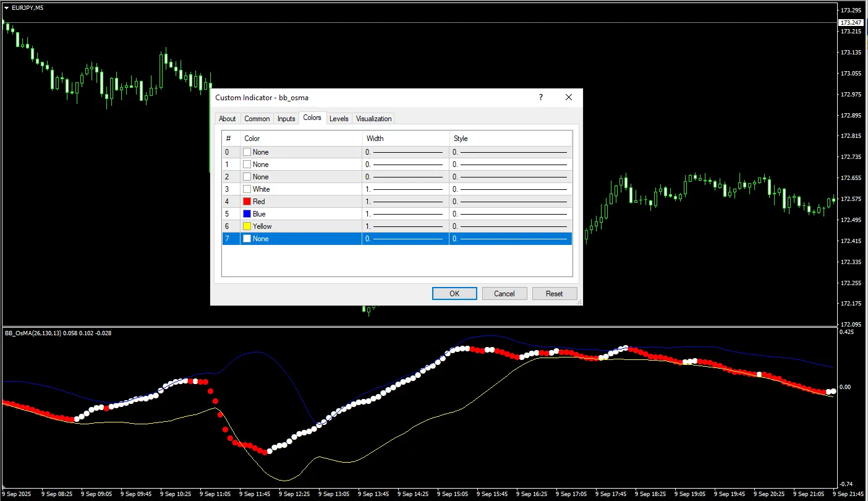Switch to the Levels tab
This screenshot has height=501, width=868.
[339, 119]
